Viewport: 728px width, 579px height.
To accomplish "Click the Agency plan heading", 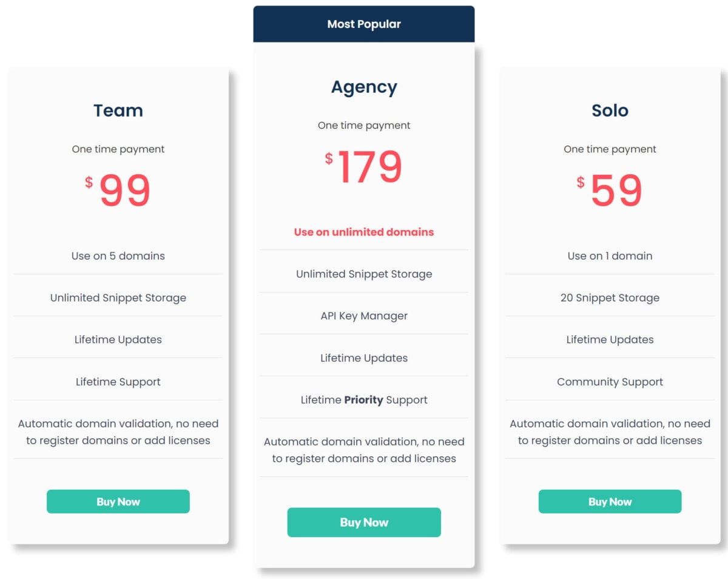I will coord(364,87).
